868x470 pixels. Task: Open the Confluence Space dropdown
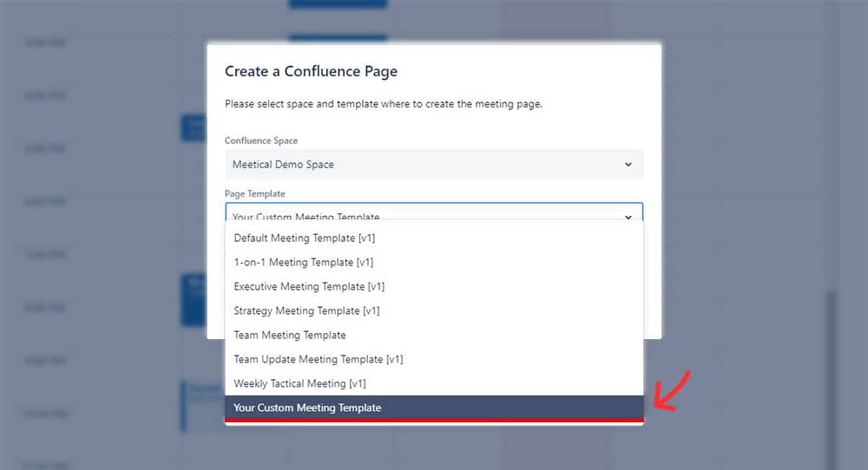[x=434, y=164]
